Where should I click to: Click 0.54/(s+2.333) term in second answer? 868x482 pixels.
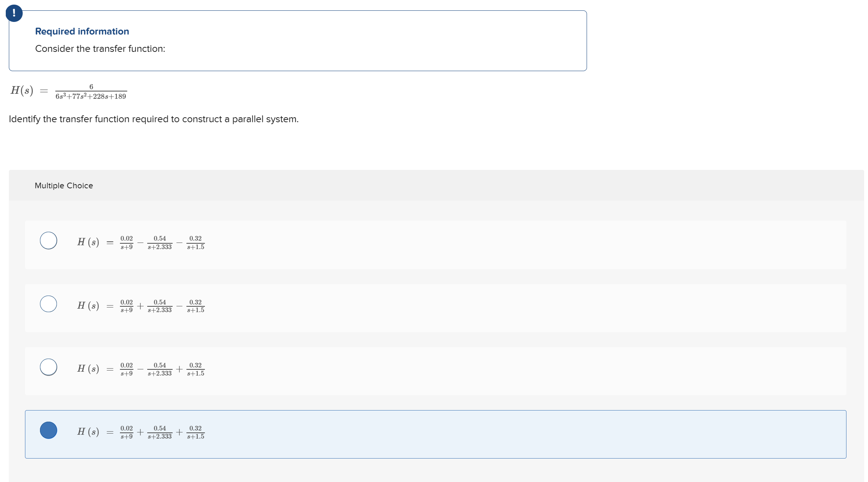pos(160,306)
